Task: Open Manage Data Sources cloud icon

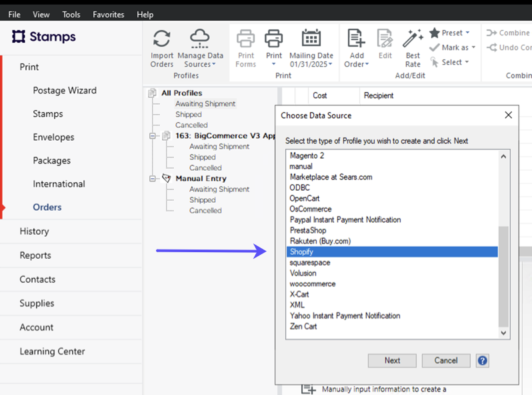Action: pyautogui.click(x=199, y=38)
